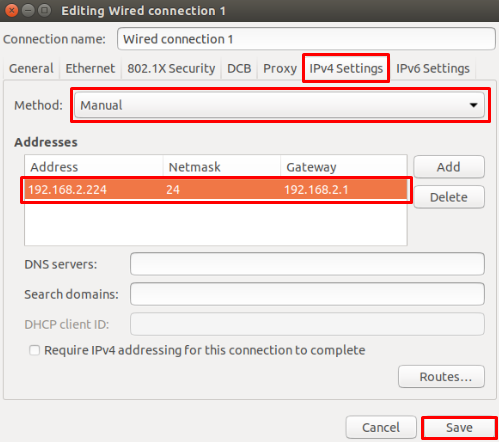Focus the Search domains input field

[307, 294]
